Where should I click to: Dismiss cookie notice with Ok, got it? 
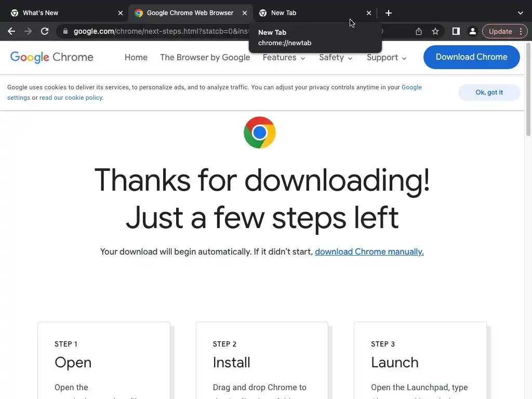489,92
